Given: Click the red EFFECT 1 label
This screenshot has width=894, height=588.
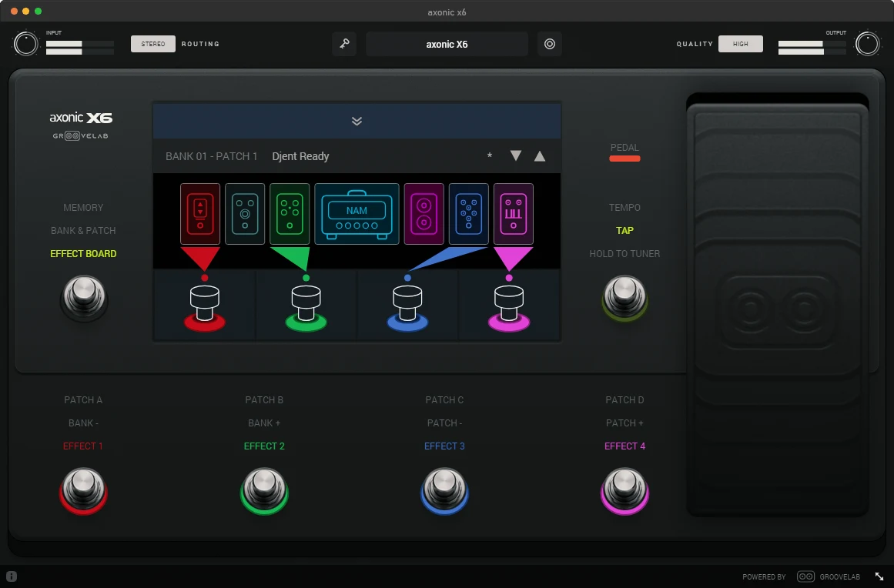Looking at the screenshot, I should [83, 446].
